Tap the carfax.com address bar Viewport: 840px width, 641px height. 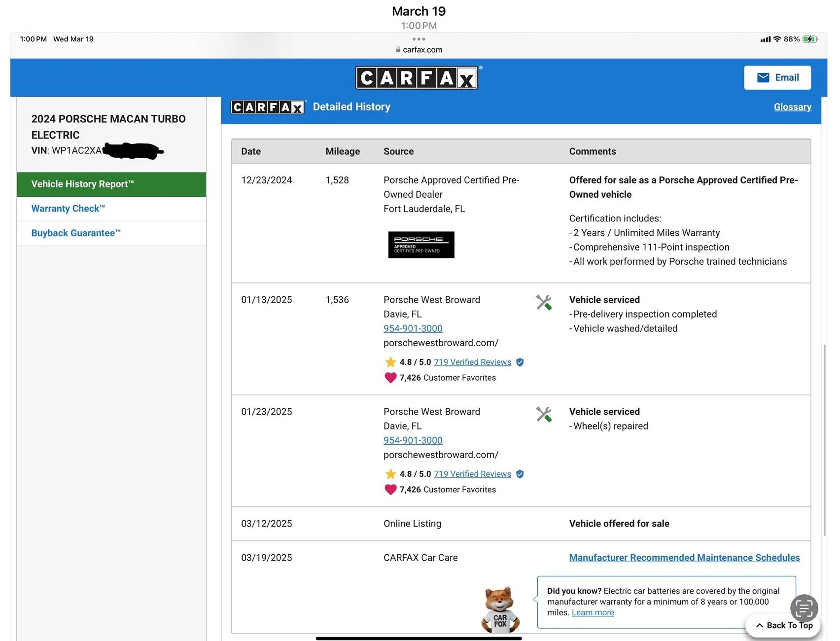(x=419, y=50)
